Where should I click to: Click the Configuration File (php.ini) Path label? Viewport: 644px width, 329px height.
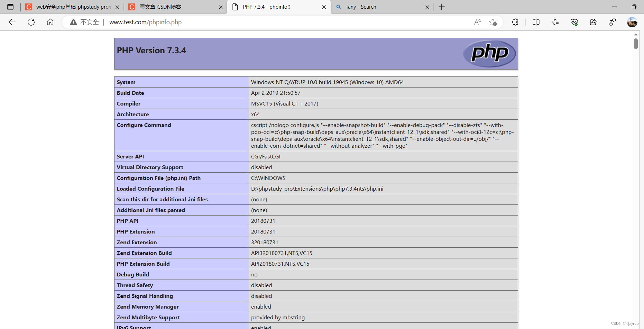tap(159, 178)
